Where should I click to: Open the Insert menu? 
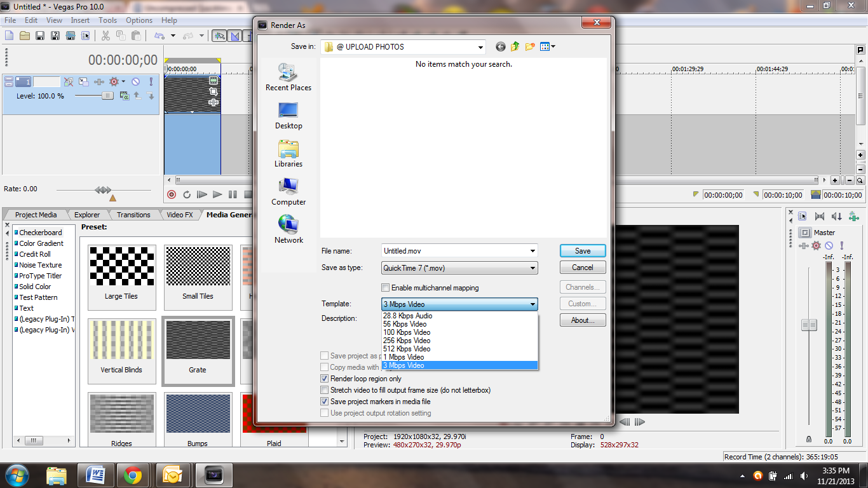[80, 20]
